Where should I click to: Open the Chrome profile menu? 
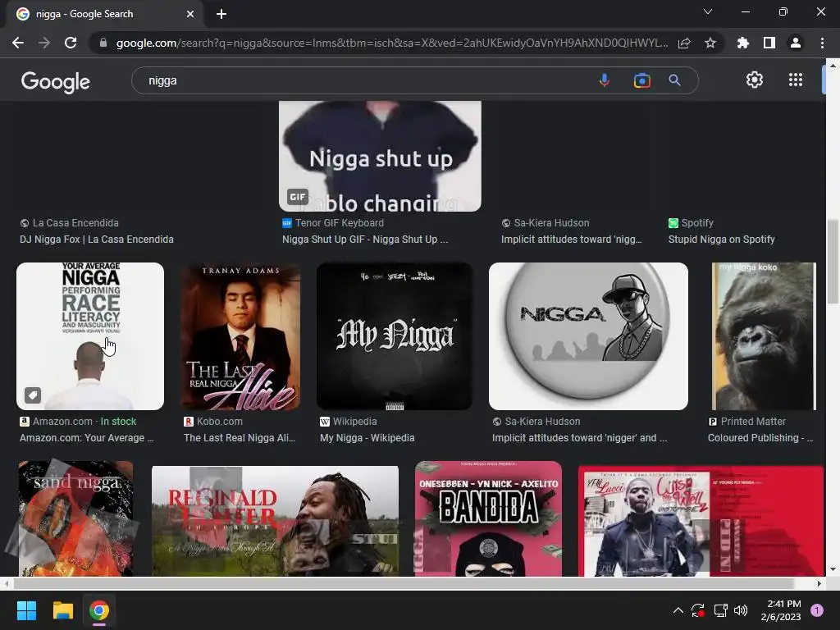click(x=796, y=43)
